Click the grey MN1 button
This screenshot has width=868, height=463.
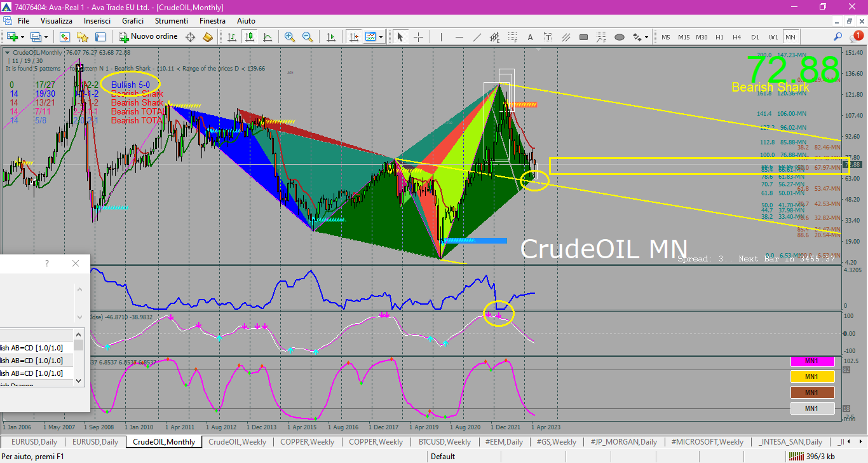[x=812, y=408]
